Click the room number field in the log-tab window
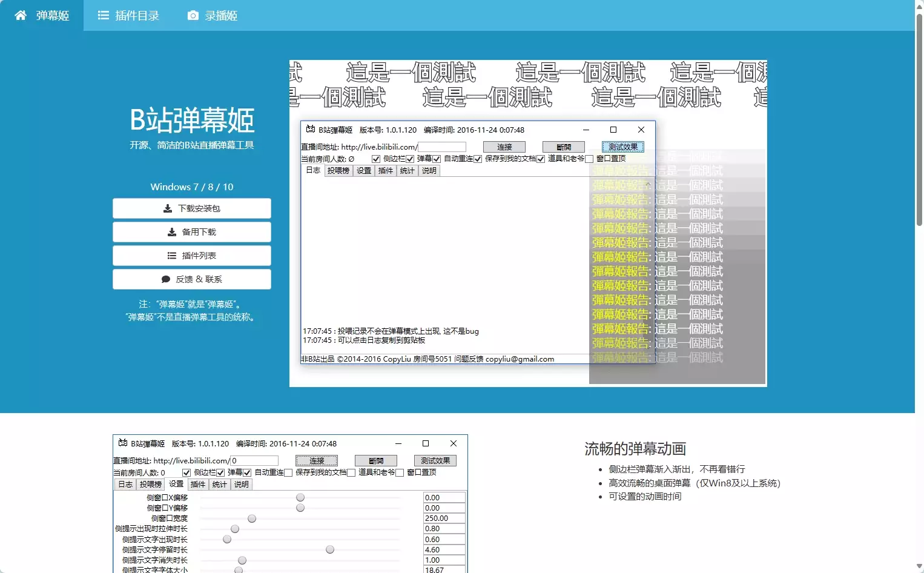Screen dimensions: 924x573 click(x=442, y=147)
